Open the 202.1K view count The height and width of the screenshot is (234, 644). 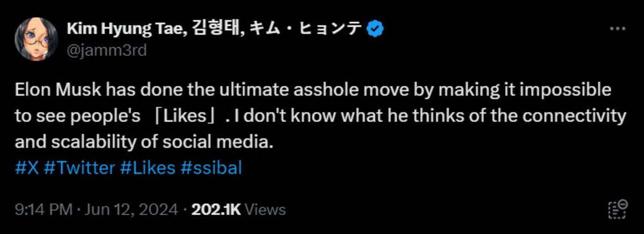[216, 209]
